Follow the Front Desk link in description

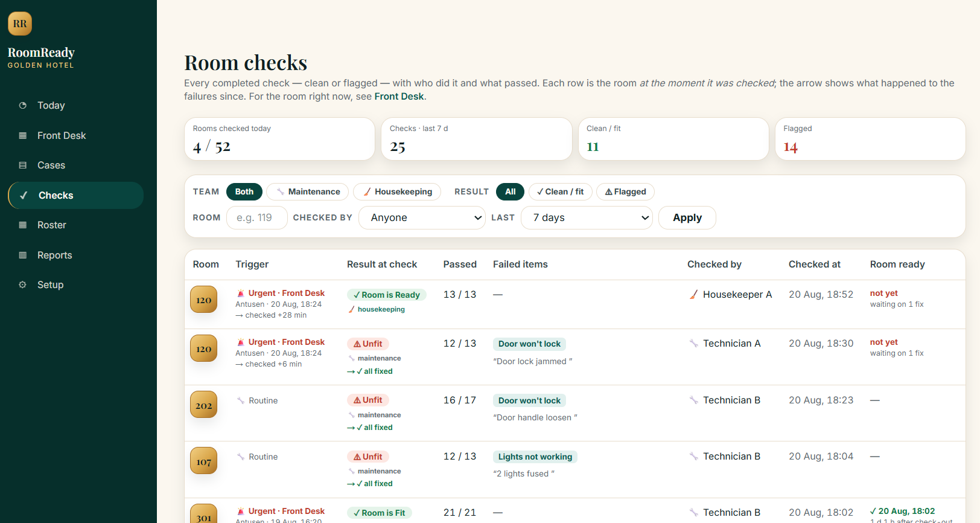pos(399,96)
